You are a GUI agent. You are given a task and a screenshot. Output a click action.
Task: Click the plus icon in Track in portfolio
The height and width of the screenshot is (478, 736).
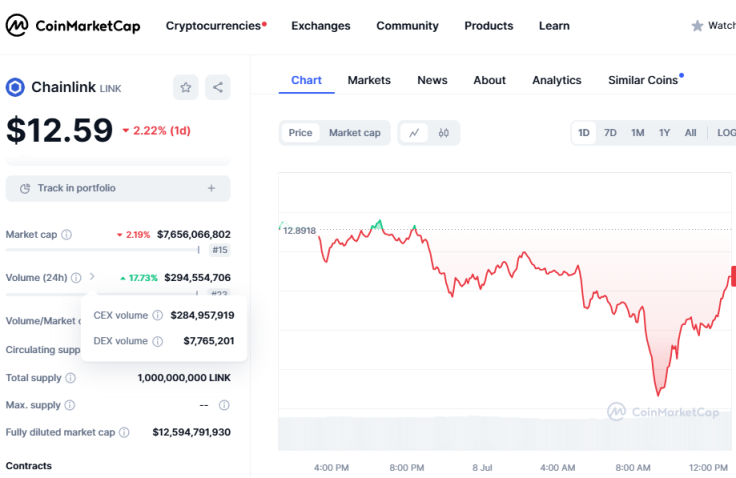211,188
